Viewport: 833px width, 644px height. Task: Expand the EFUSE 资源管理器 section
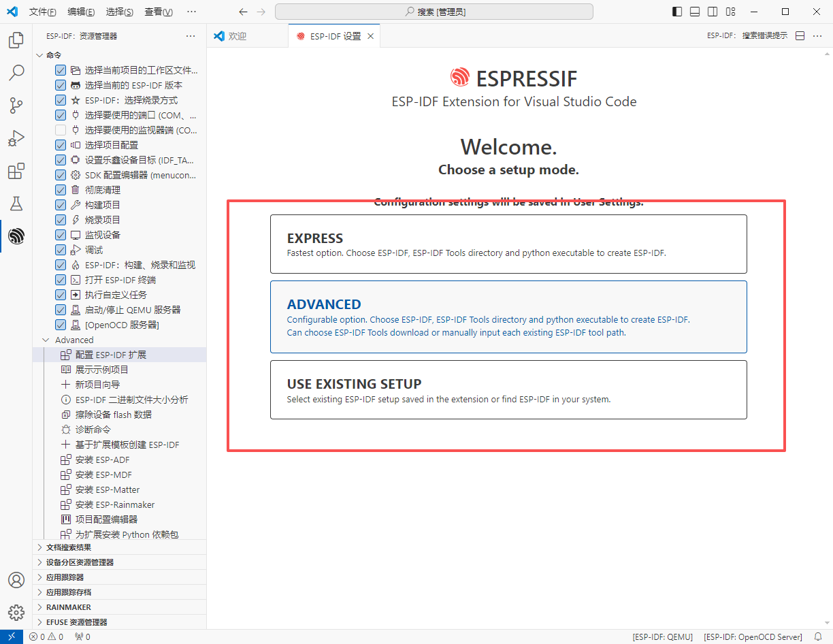coord(119,622)
